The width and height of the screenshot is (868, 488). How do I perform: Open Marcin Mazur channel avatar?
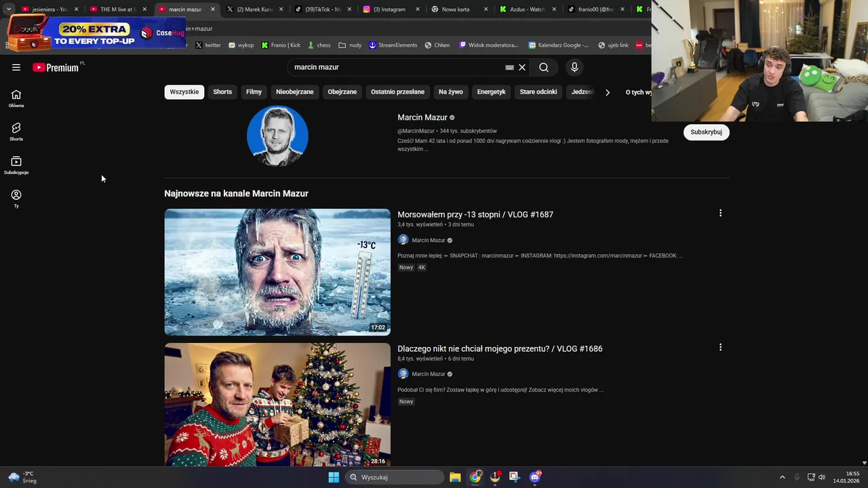point(277,136)
